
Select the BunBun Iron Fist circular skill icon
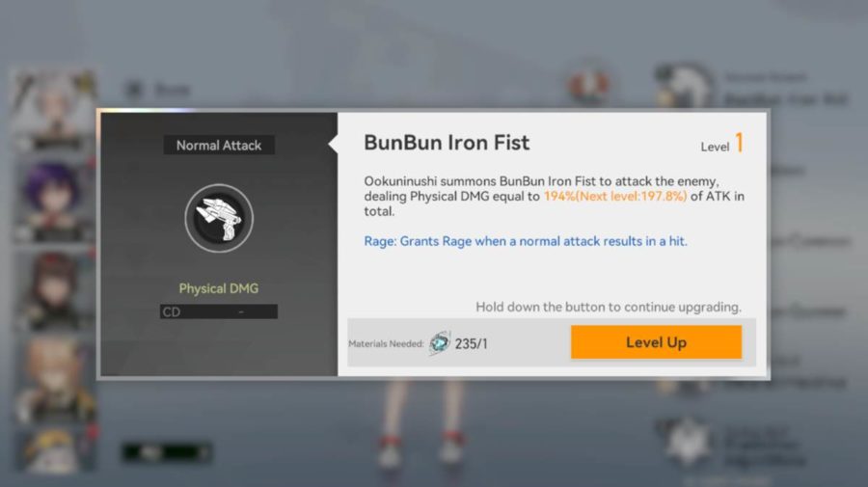(x=219, y=219)
